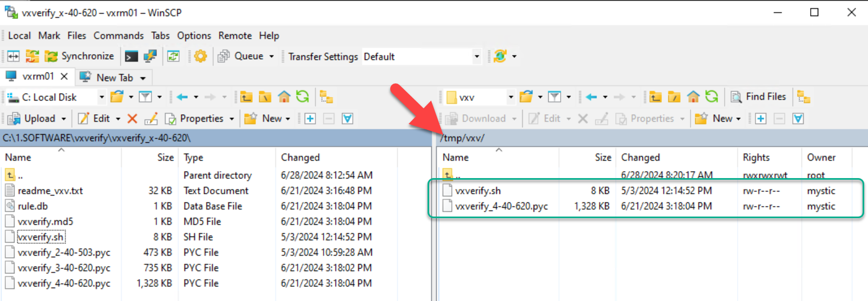Image resolution: width=868 pixels, height=301 pixels.
Task: Click the Upload button
Action: [32, 119]
